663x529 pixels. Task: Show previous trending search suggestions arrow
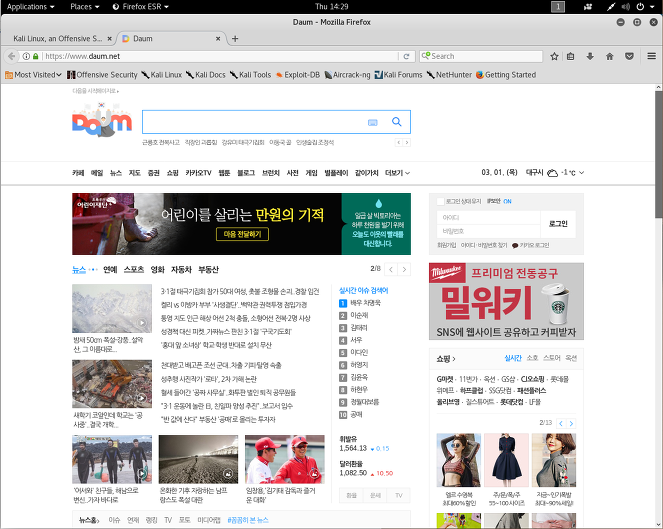399,143
